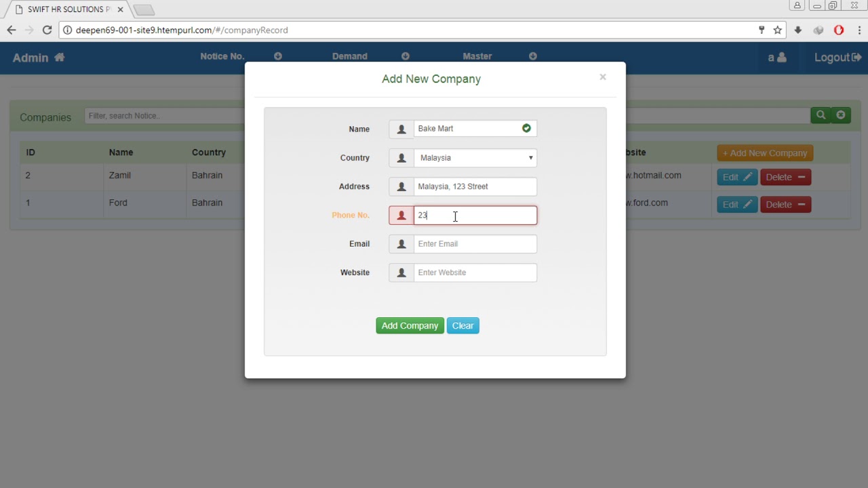Click the person icon beside Address field
Screen dimensions: 868x488
[x=401, y=186]
